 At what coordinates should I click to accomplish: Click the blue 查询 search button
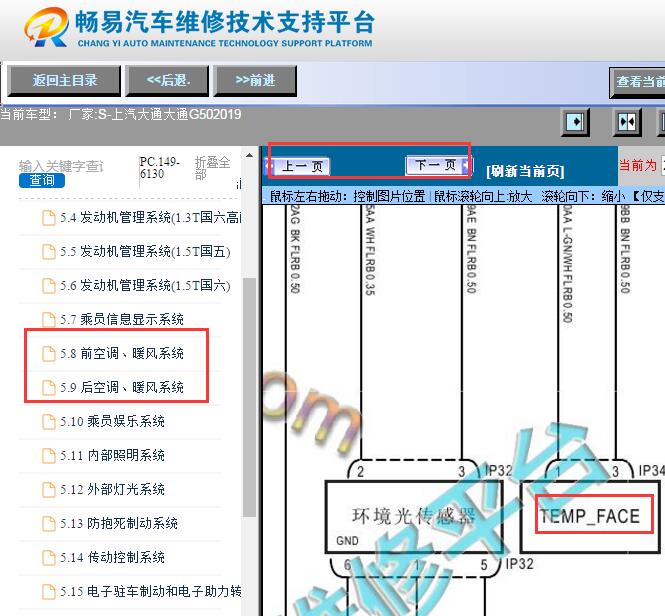tap(42, 180)
